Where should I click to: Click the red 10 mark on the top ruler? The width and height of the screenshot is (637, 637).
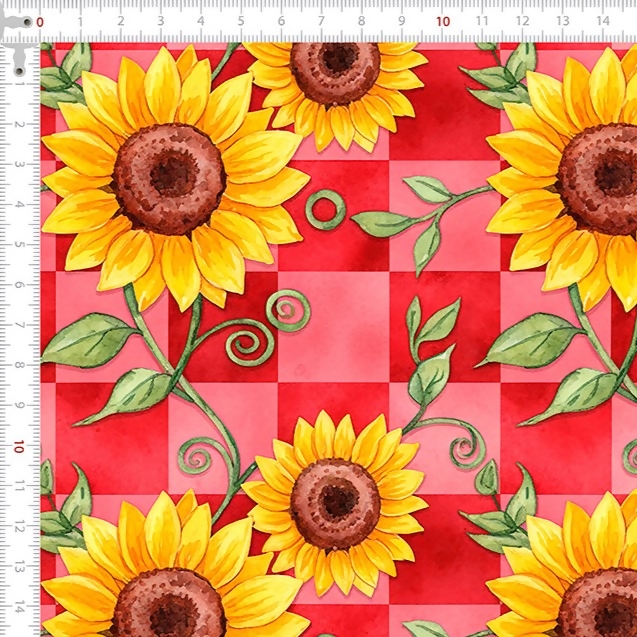[443, 21]
